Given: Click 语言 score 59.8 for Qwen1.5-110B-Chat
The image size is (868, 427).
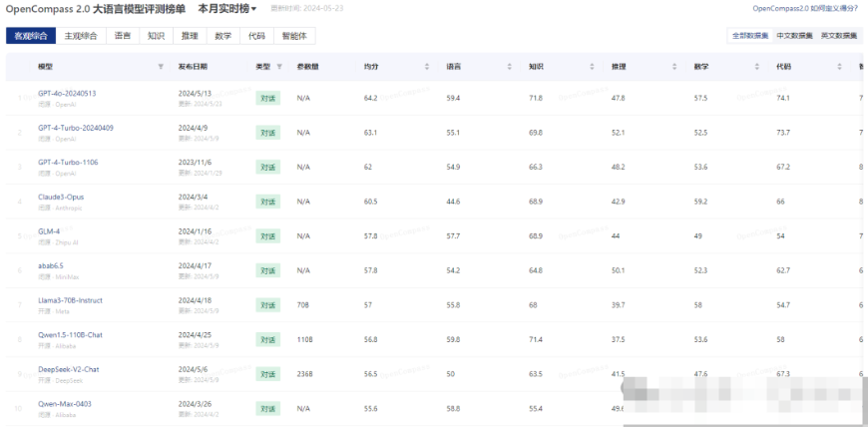Looking at the screenshot, I should coord(453,339).
